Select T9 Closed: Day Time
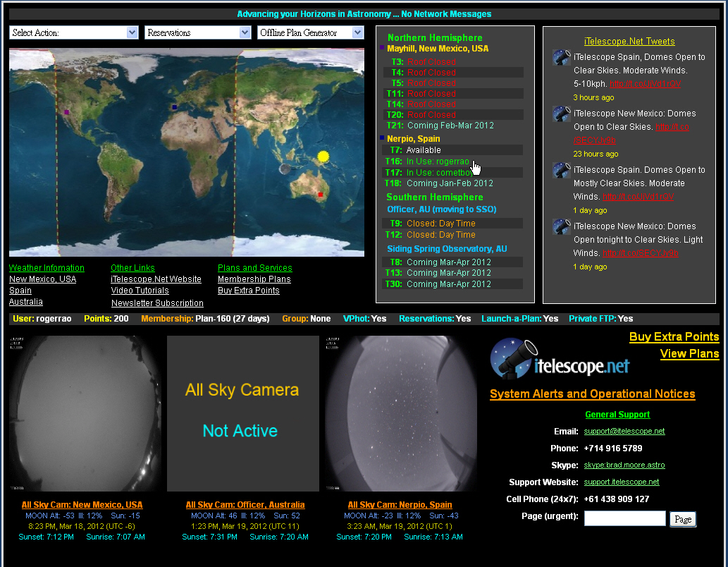The image size is (728, 567). (452, 224)
